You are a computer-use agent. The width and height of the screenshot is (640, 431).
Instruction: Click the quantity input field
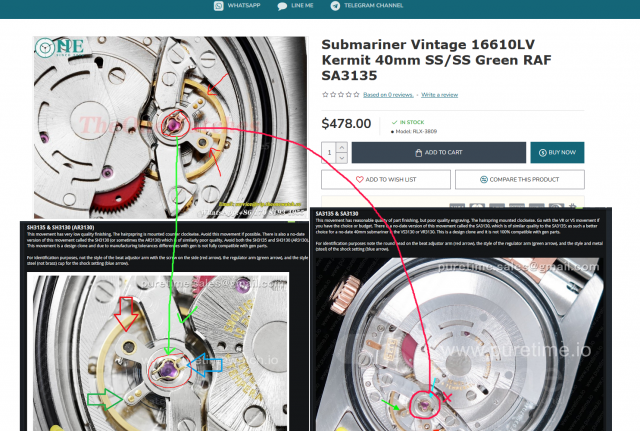[329, 153]
